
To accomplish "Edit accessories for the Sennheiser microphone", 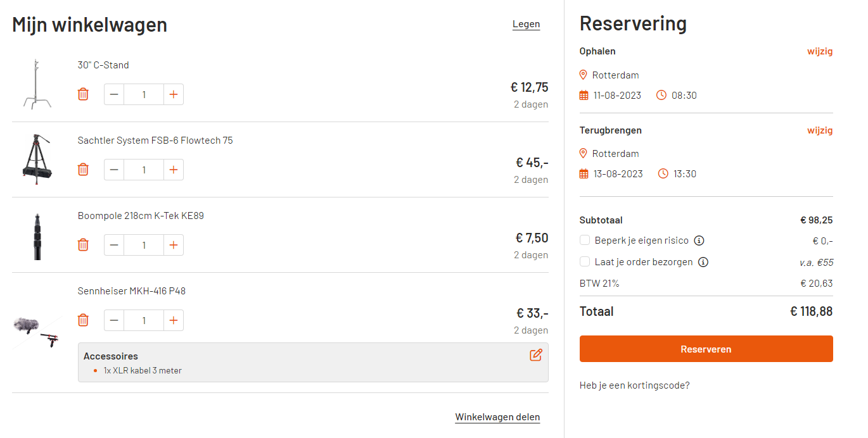I will (536, 355).
